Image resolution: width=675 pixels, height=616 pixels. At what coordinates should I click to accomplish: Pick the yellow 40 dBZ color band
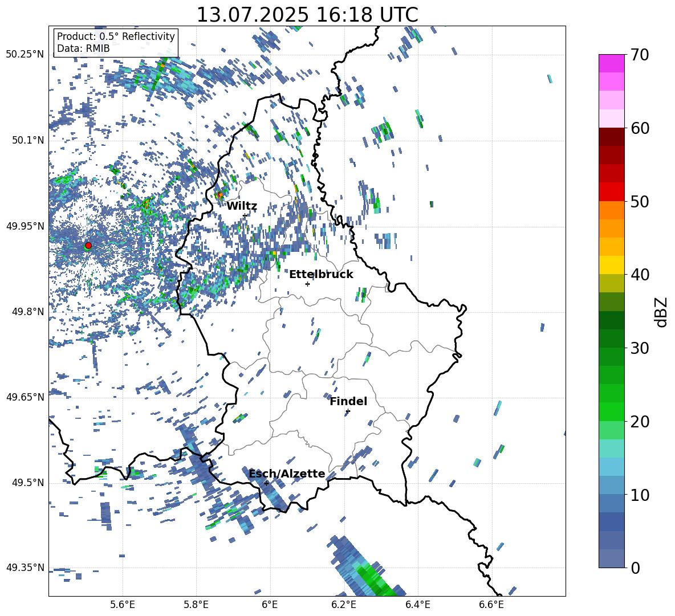click(x=611, y=265)
